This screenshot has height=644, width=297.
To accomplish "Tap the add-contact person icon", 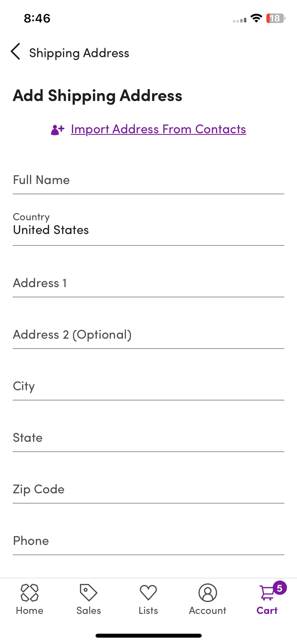I will [58, 130].
